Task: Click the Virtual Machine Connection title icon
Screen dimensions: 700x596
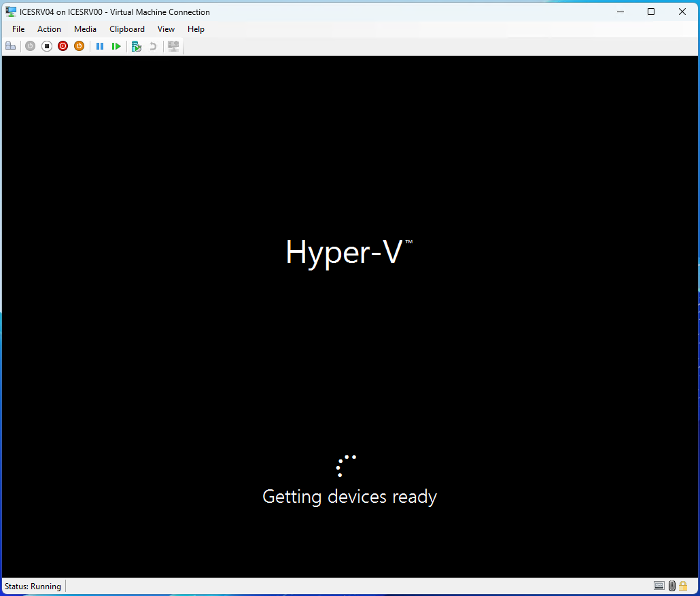Action: (11, 12)
